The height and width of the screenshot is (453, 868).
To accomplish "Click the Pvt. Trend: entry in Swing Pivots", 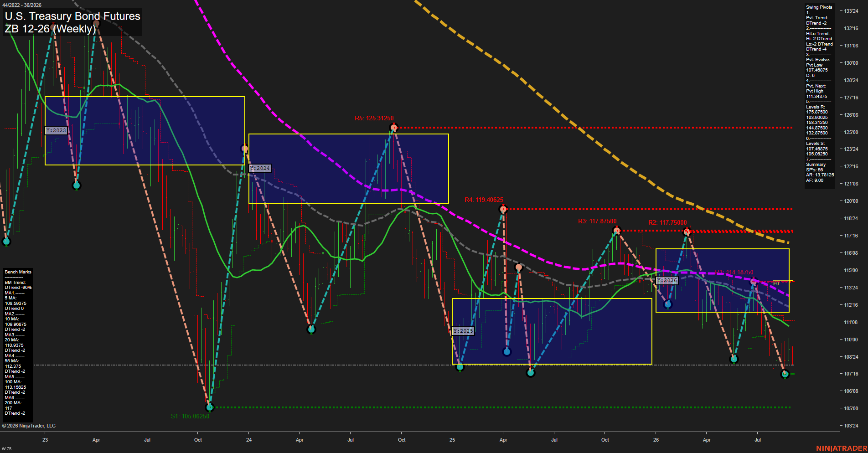I will pyautogui.click(x=817, y=18).
